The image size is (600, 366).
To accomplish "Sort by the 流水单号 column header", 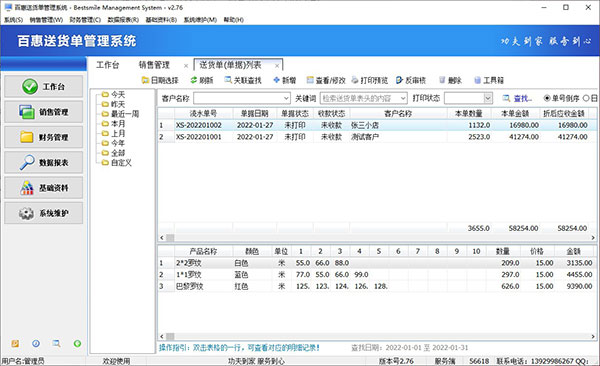I will (x=204, y=114).
